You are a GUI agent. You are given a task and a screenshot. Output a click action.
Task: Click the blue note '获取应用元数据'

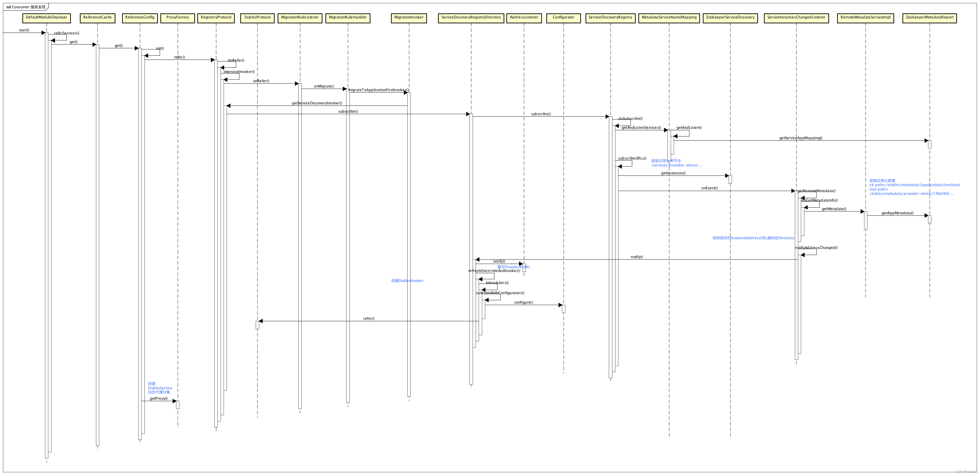click(x=882, y=180)
